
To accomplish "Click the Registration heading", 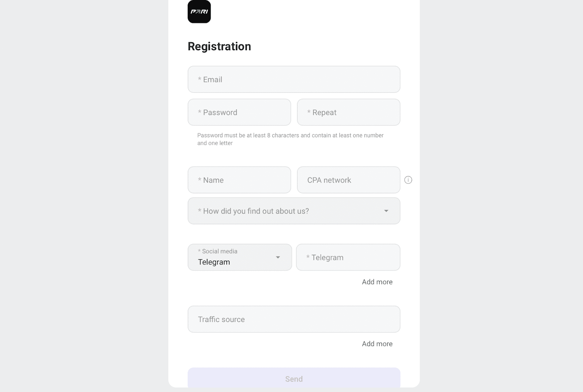I will click(219, 46).
